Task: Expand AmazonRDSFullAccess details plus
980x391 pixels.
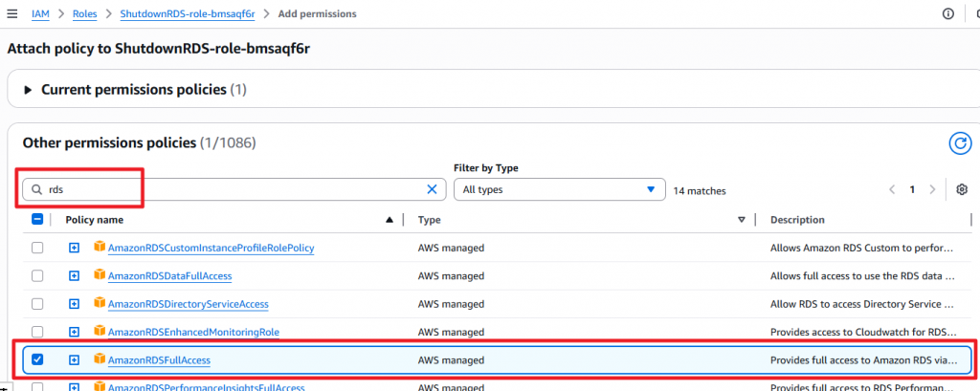Action: 75,360
